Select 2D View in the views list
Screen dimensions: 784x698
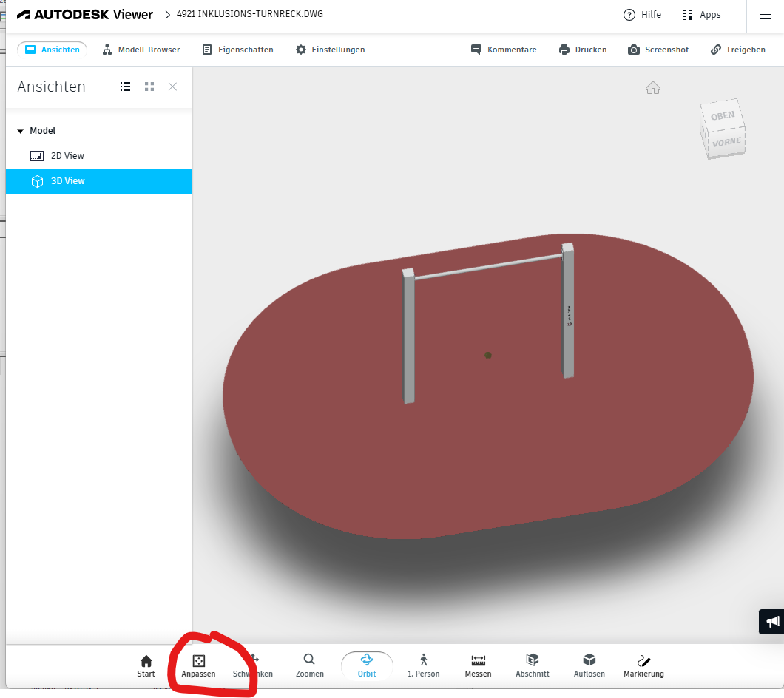coord(67,156)
